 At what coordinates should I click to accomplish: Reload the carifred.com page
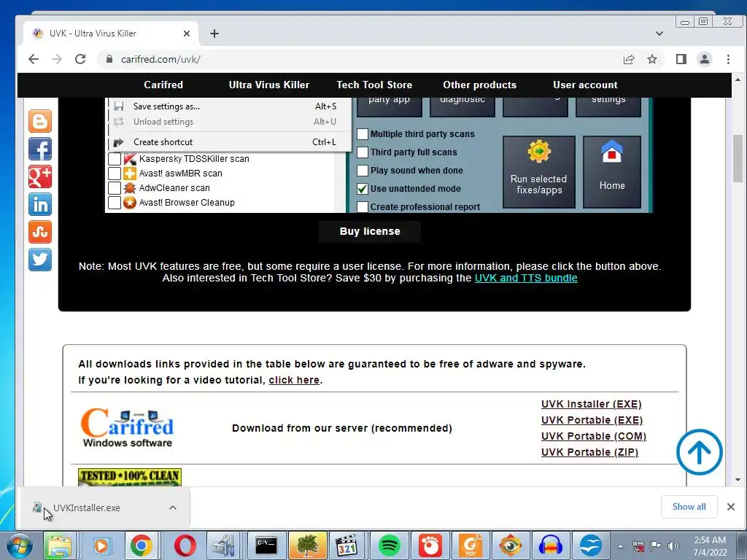(80, 59)
